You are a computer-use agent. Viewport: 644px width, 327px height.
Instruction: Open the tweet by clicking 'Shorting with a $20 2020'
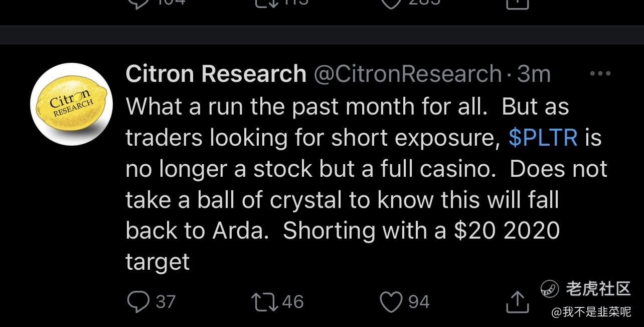coord(421,231)
